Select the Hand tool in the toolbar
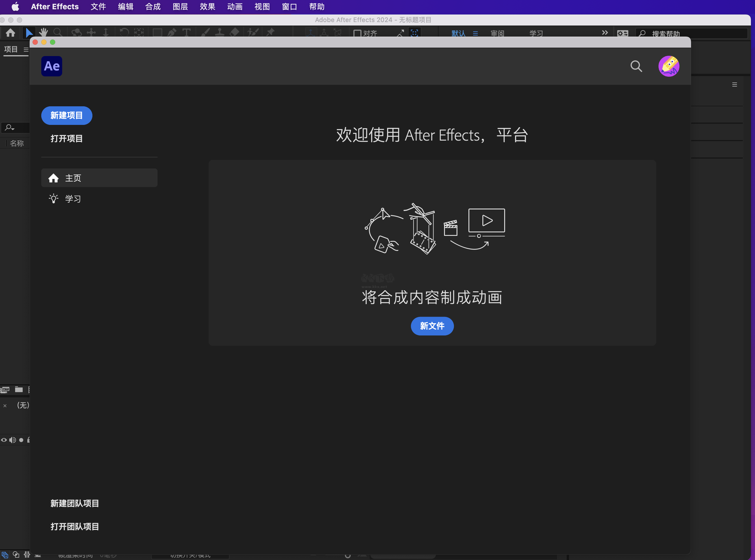Image resolution: width=755 pixels, height=560 pixels. pos(43,32)
